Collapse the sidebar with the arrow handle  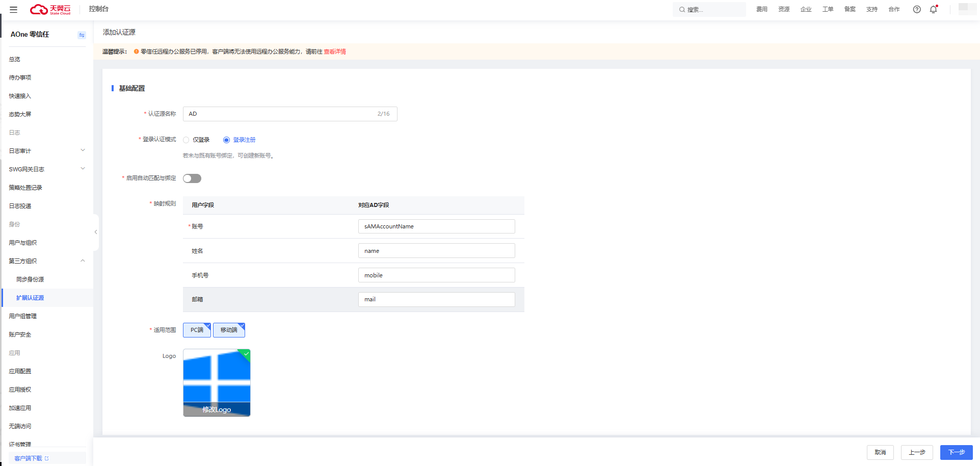pos(96,232)
